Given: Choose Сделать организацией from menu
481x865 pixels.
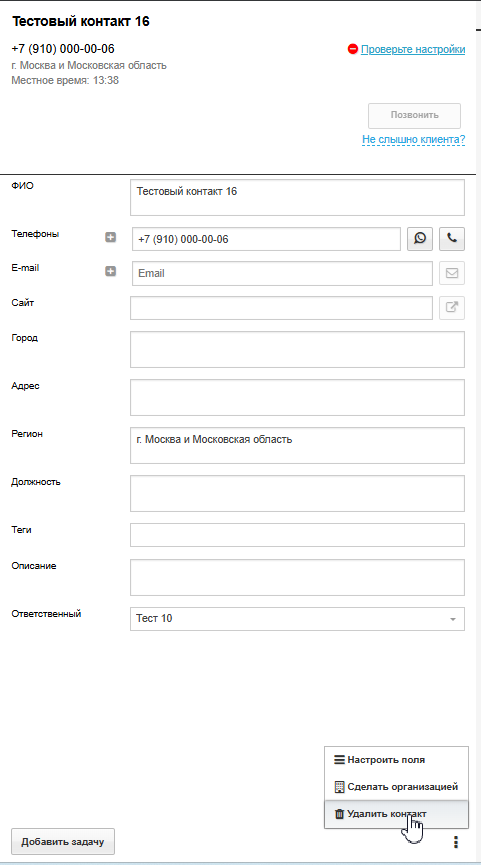Looking at the screenshot, I should coord(396,787).
